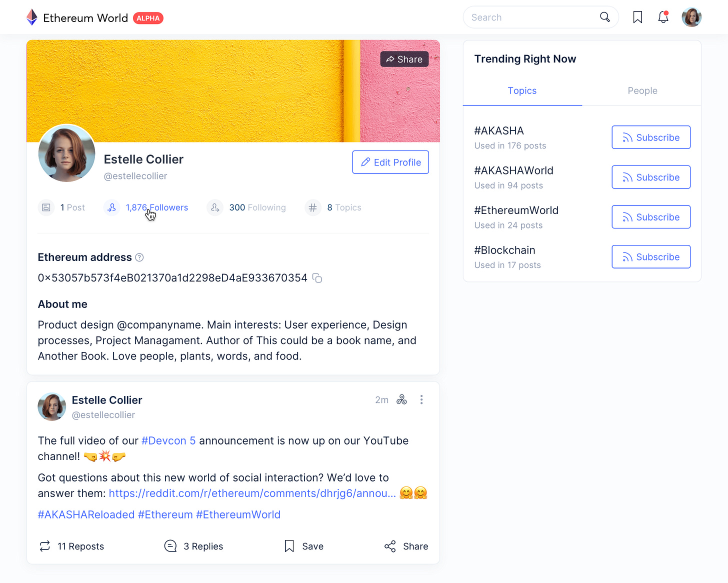Open user avatar menu in top bar
728x583 pixels.
[691, 17]
